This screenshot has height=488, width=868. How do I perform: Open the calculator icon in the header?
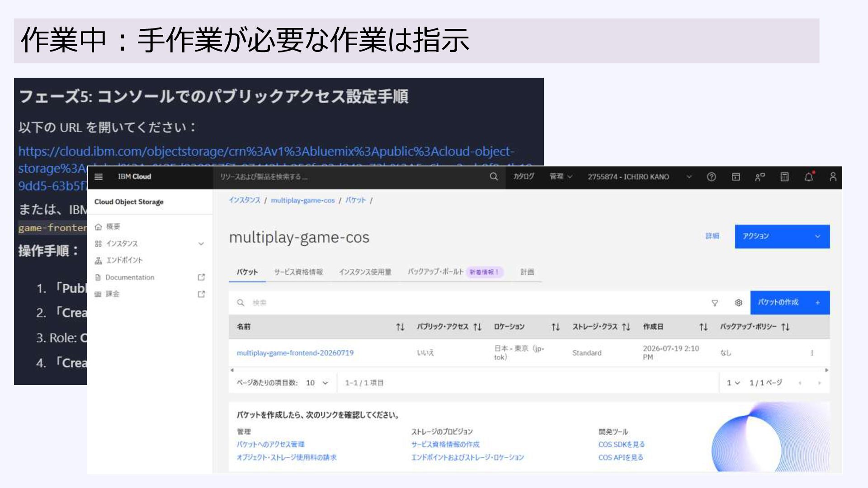[x=785, y=177]
